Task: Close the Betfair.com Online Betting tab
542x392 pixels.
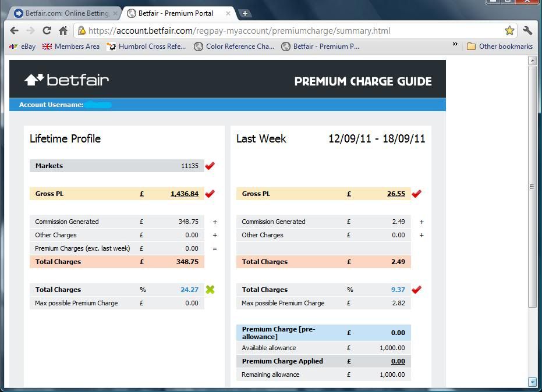Action: click(115, 13)
